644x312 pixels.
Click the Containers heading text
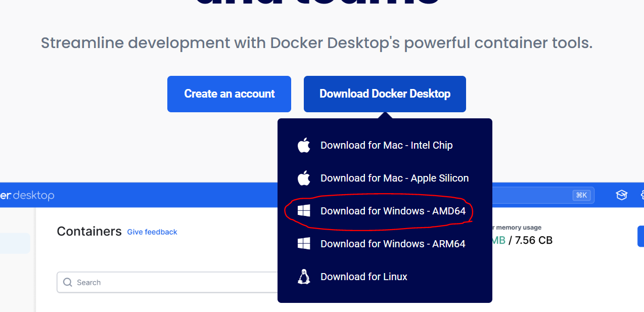(89, 232)
